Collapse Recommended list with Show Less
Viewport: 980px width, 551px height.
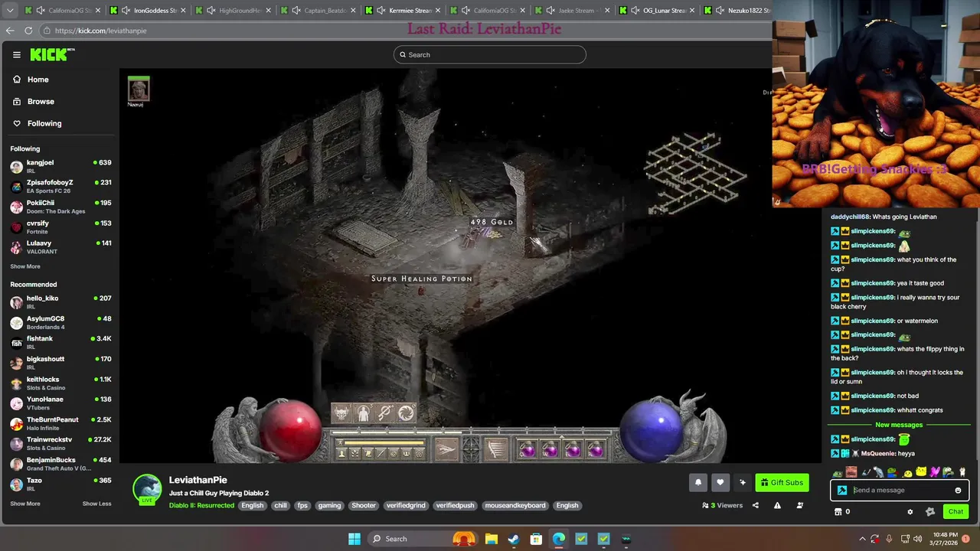(96, 504)
